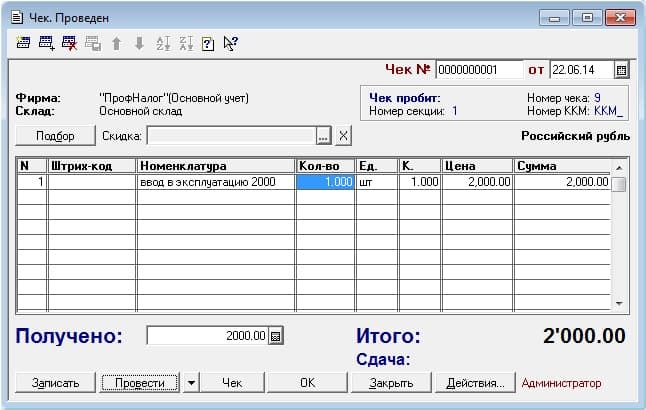The image size is (646, 410).
Task: Open calculator icon beside Получено field
Action: point(276,336)
